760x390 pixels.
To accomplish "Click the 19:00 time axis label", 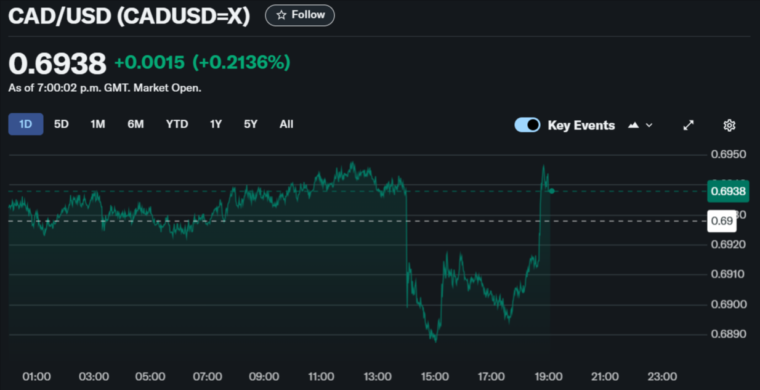I will 548,376.
